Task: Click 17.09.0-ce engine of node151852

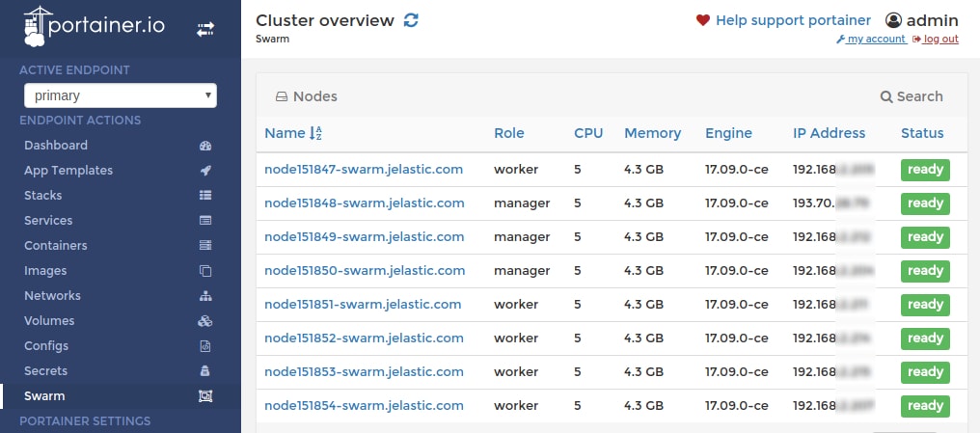Action: (736, 338)
